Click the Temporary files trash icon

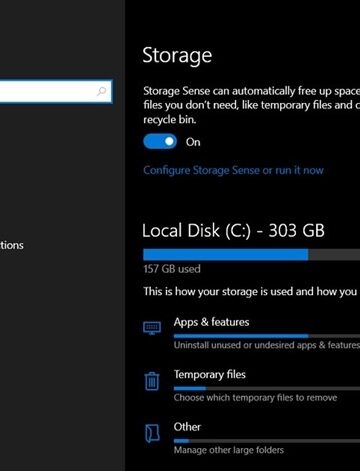[x=152, y=381]
